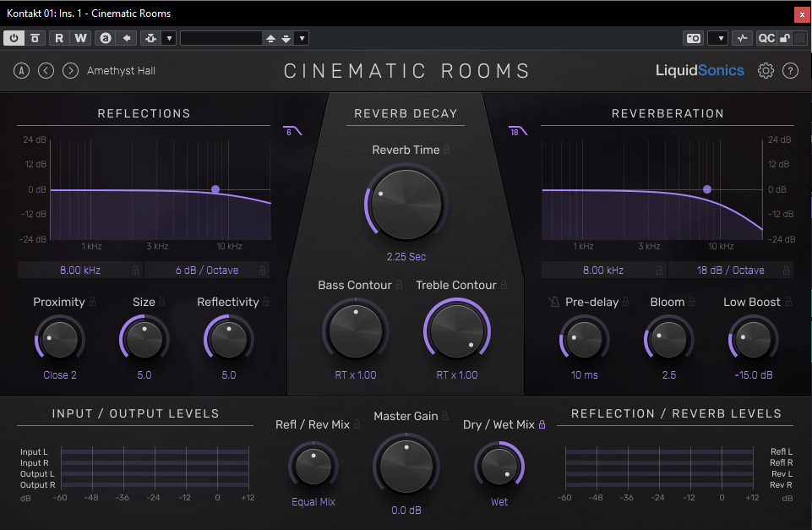Click the circled 'a' toolbar icon

tap(106, 38)
